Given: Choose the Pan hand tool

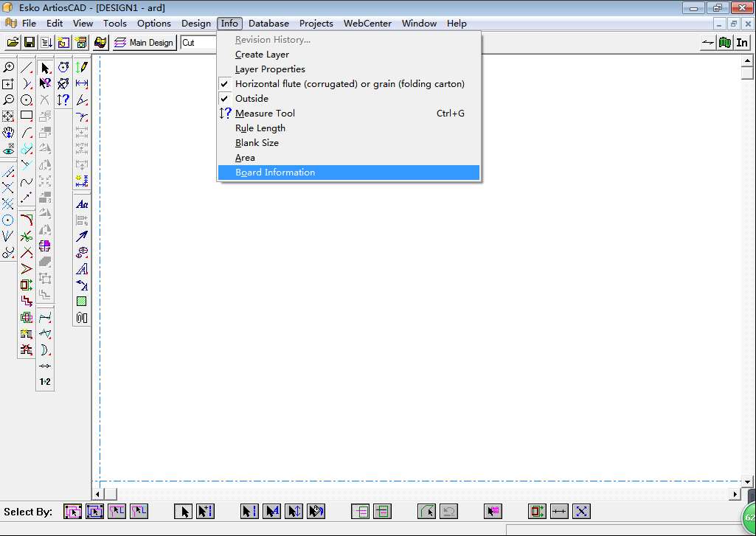Looking at the screenshot, I should point(8,133).
